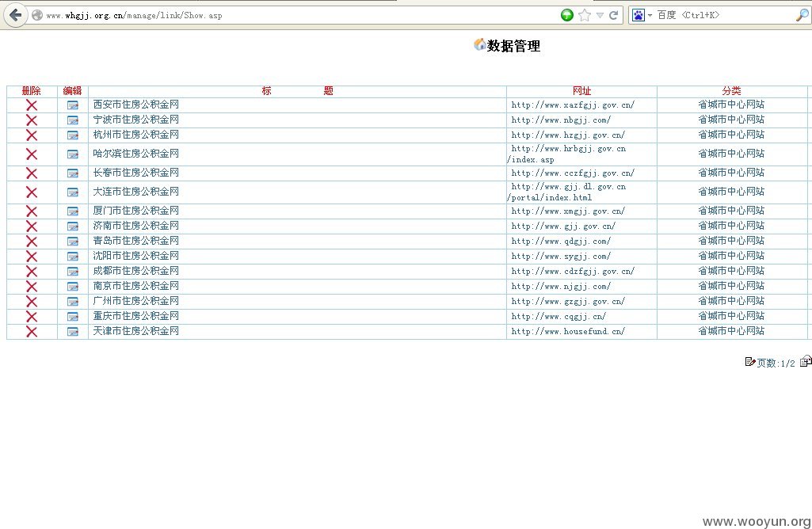Image resolution: width=812 pixels, height=529 pixels.
Task: Click the green go arrow in address bar
Action: 567,15
